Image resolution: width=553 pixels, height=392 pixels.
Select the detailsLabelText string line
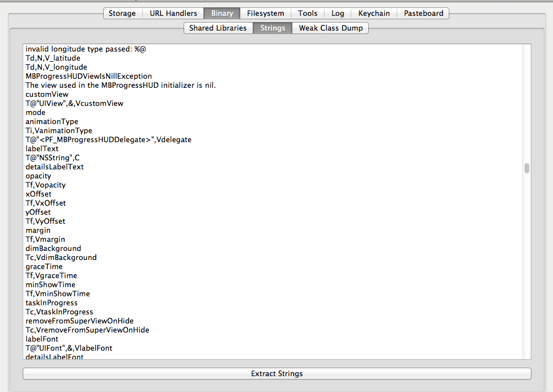pyautogui.click(x=54, y=167)
